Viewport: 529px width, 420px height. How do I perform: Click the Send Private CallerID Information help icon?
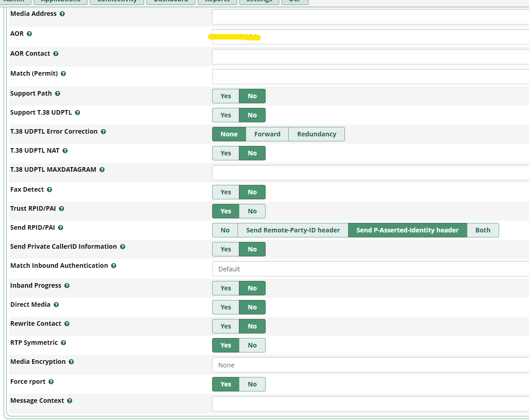pyautogui.click(x=122, y=246)
